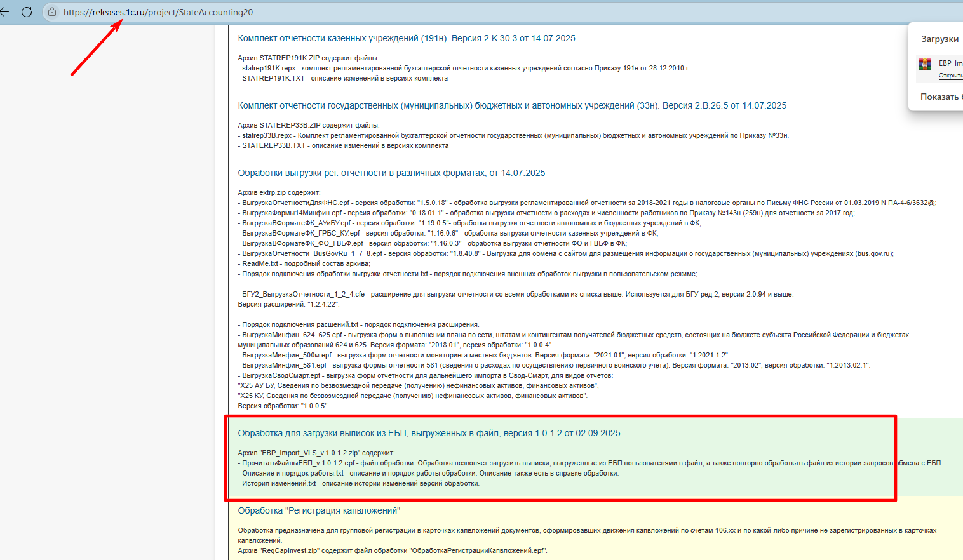Image resolution: width=963 pixels, height=560 pixels.
Task: Click the 'Загрузки' panel heading
Action: (x=939, y=39)
